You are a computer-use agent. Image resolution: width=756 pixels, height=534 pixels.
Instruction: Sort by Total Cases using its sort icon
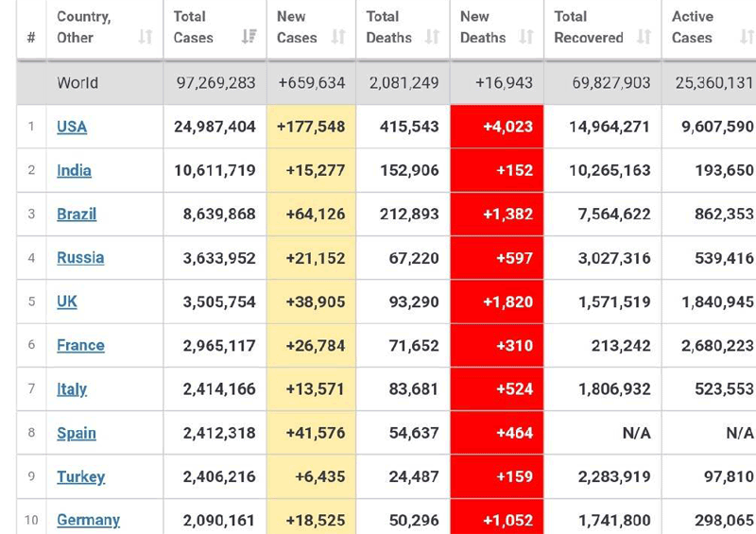(249, 37)
